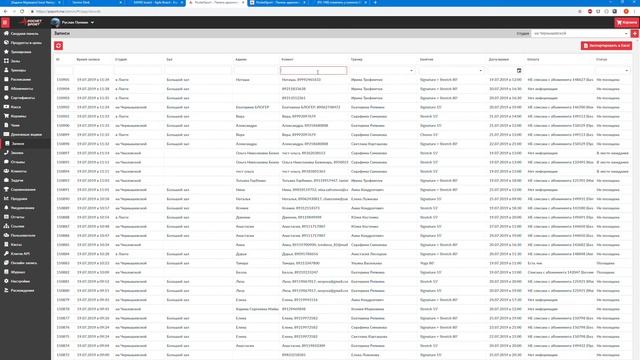Open the home dashboard item in sidebar

25,33
